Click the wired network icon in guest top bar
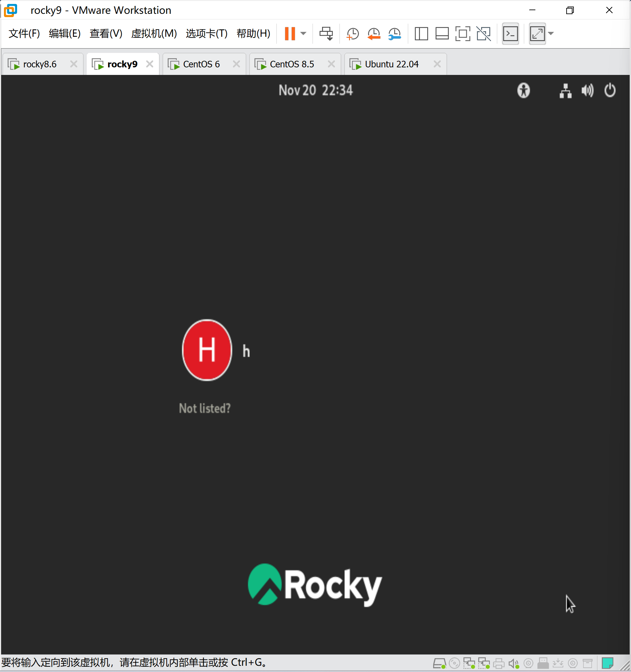This screenshot has width=631, height=672. tap(565, 91)
